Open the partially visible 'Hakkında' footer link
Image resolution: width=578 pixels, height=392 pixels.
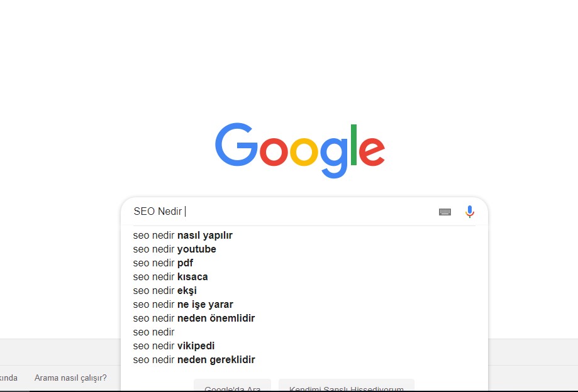(x=8, y=378)
